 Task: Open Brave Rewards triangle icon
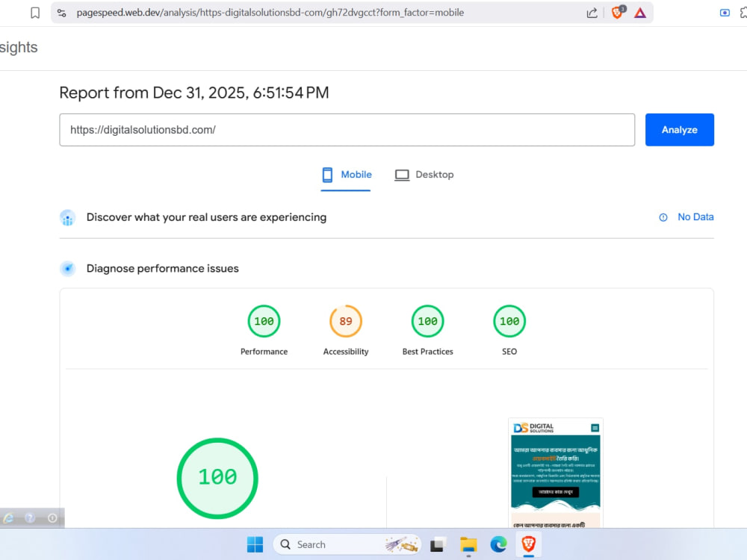click(x=640, y=13)
